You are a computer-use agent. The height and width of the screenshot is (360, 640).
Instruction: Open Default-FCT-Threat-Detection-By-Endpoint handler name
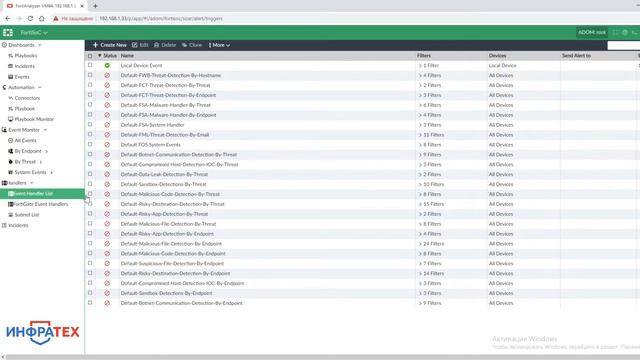click(168, 95)
